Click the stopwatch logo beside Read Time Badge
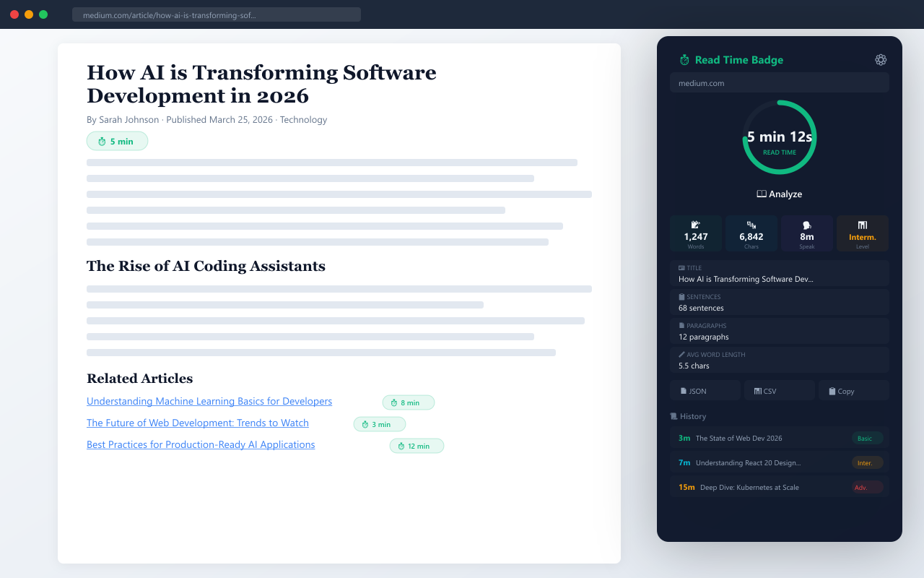This screenshot has width=924, height=578. coord(684,60)
